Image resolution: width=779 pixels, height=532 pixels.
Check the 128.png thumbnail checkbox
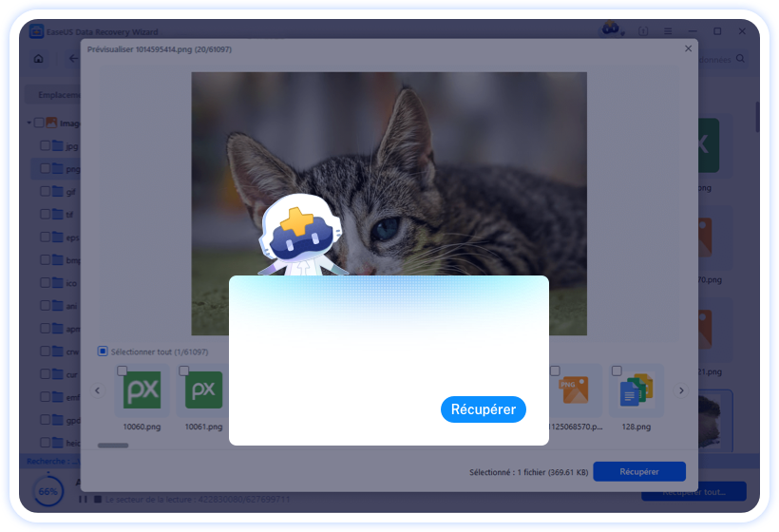[617, 370]
